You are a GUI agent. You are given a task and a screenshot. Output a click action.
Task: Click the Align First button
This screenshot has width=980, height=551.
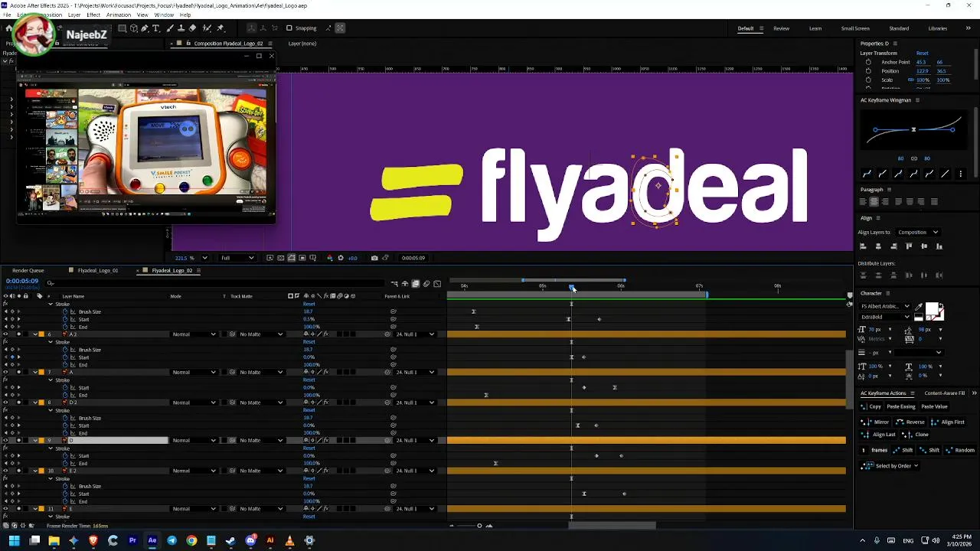(x=949, y=422)
